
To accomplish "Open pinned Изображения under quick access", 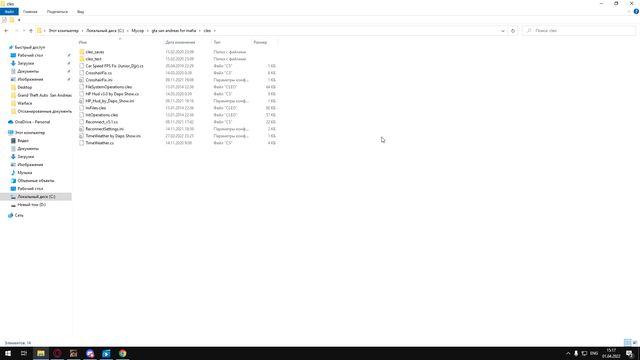I will point(30,79).
